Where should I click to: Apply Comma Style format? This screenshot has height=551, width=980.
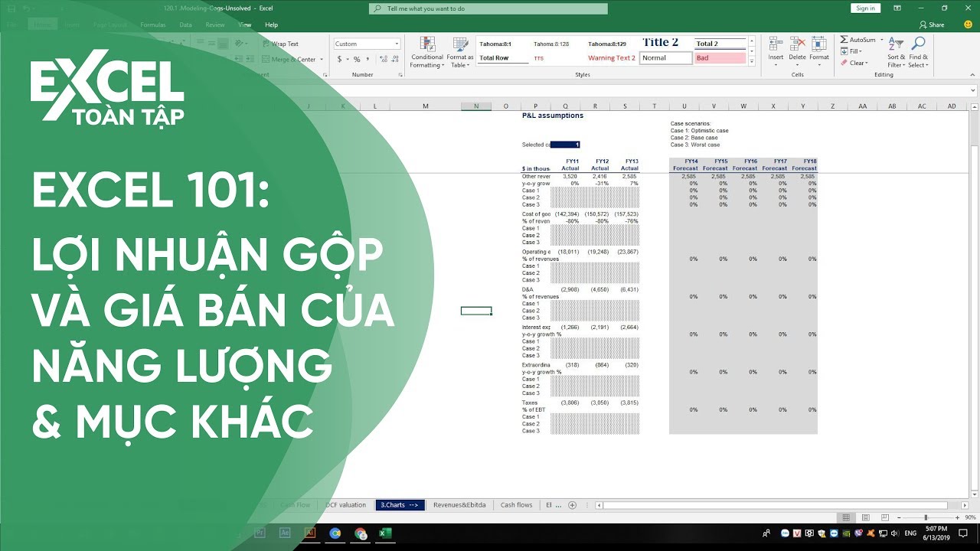(367, 59)
